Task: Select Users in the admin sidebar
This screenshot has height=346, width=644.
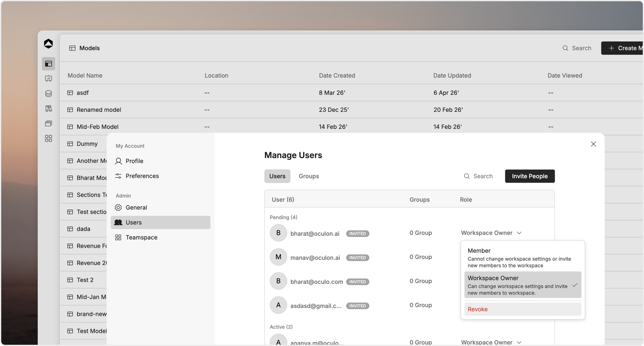Action: [160, 222]
